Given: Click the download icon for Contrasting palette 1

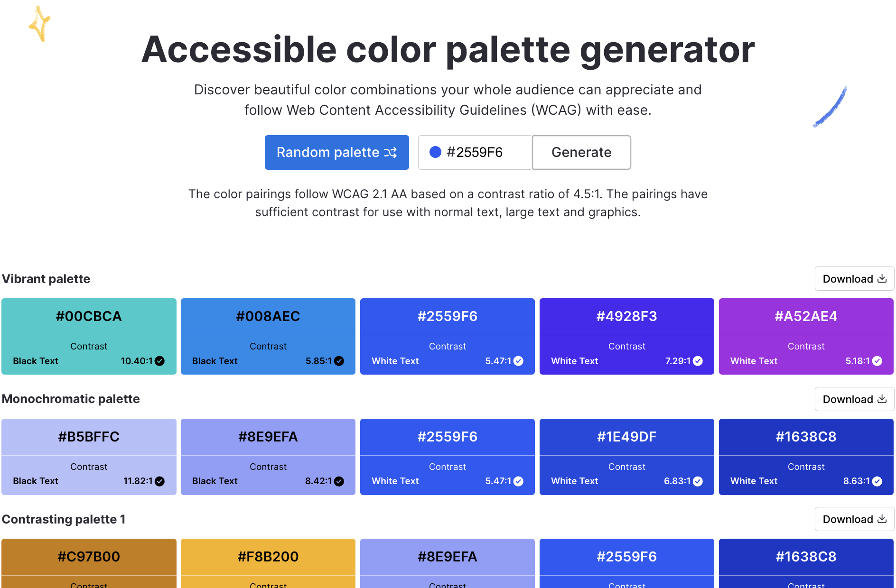Looking at the screenshot, I should [x=882, y=519].
